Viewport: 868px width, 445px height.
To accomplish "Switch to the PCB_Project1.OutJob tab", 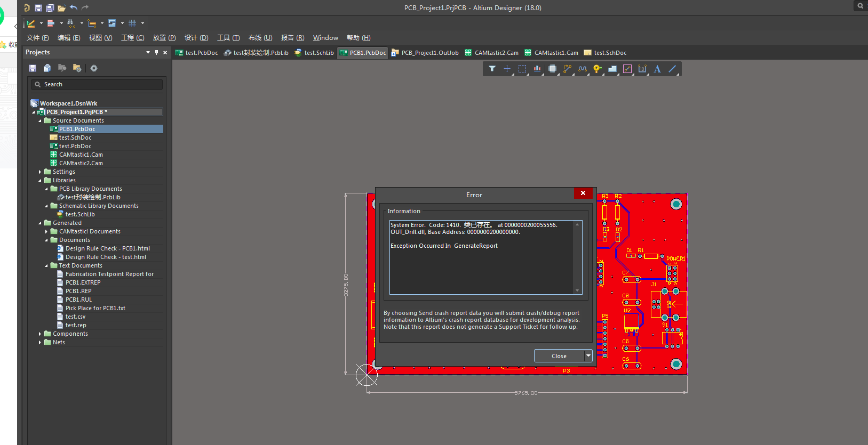I will [x=425, y=53].
